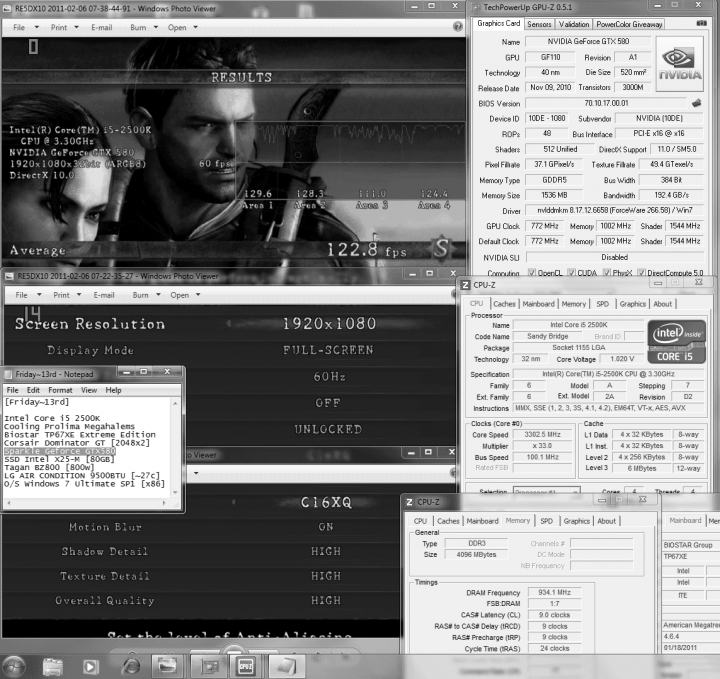Select SPD tab in CPU-Z CPU window
This screenshot has height=679, width=720.
click(x=602, y=303)
